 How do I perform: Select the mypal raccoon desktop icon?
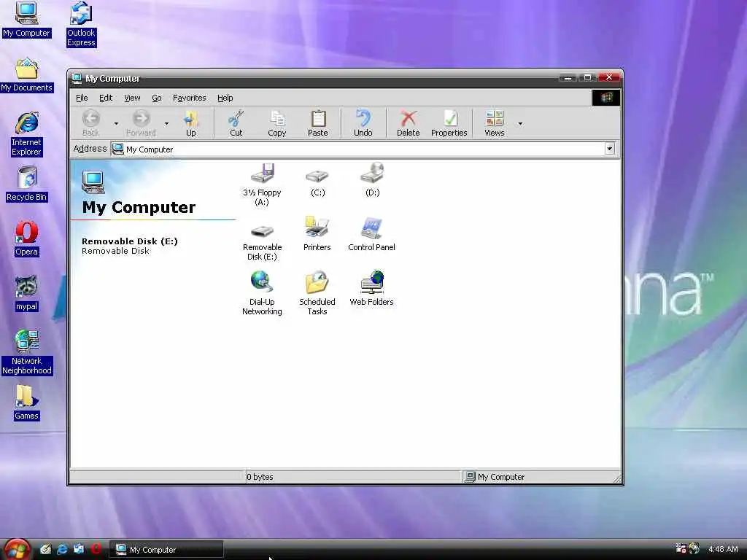pos(27,293)
